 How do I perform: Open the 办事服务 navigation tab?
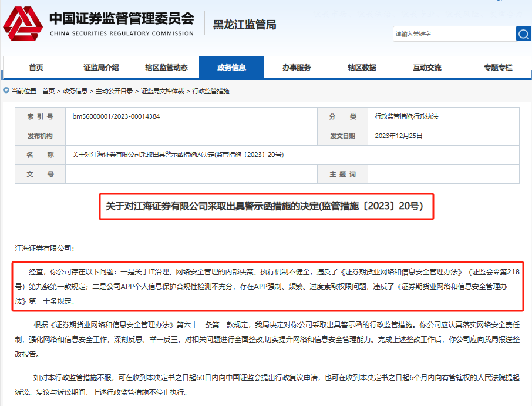pyautogui.click(x=297, y=68)
